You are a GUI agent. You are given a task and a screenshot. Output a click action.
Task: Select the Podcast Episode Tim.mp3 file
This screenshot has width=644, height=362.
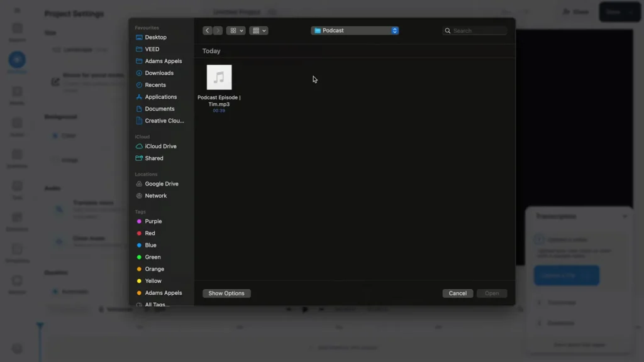click(x=219, y=78)
